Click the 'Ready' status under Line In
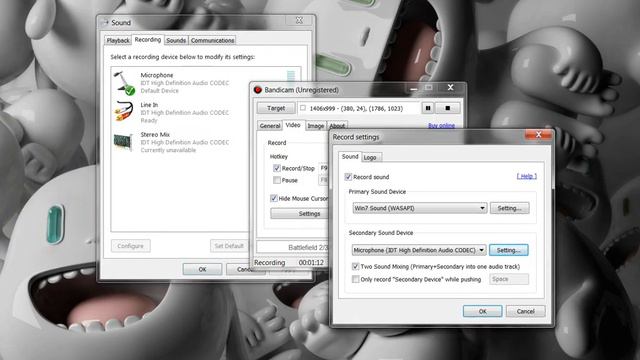The height and width of the screenshot is (360, 640). click(x=149, y=120)
